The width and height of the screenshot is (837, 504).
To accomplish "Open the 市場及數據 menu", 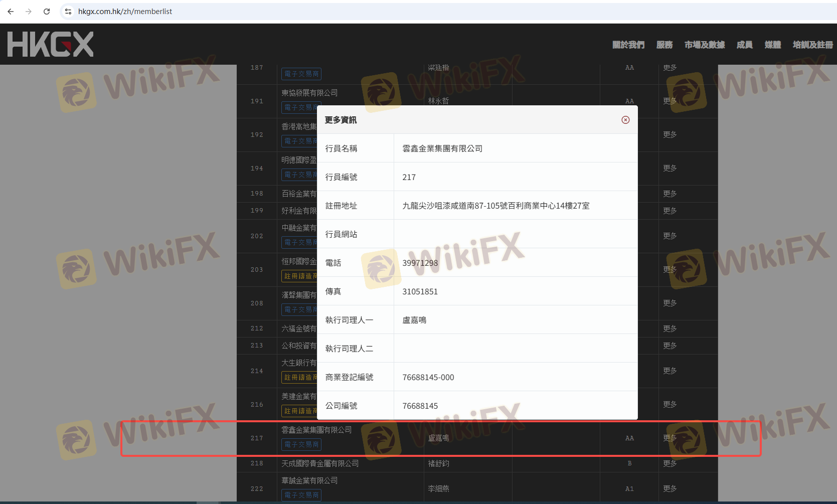I will [x=704, y=45].
